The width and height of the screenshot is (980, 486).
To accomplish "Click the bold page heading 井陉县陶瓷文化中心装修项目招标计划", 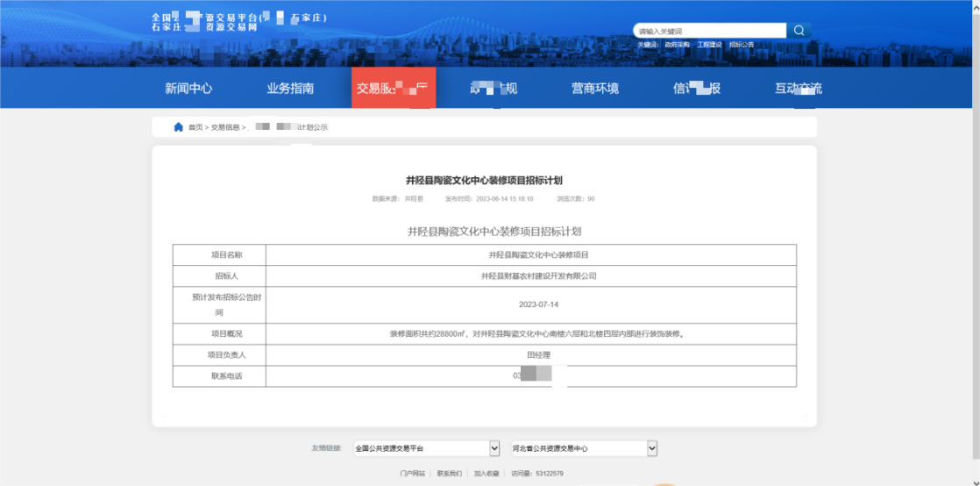I will (x=485, y=181).
